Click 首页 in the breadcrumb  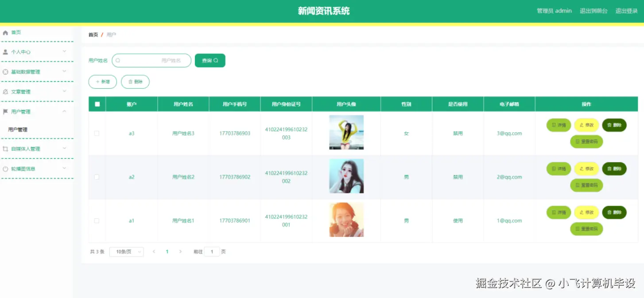[x=93, y=35]
